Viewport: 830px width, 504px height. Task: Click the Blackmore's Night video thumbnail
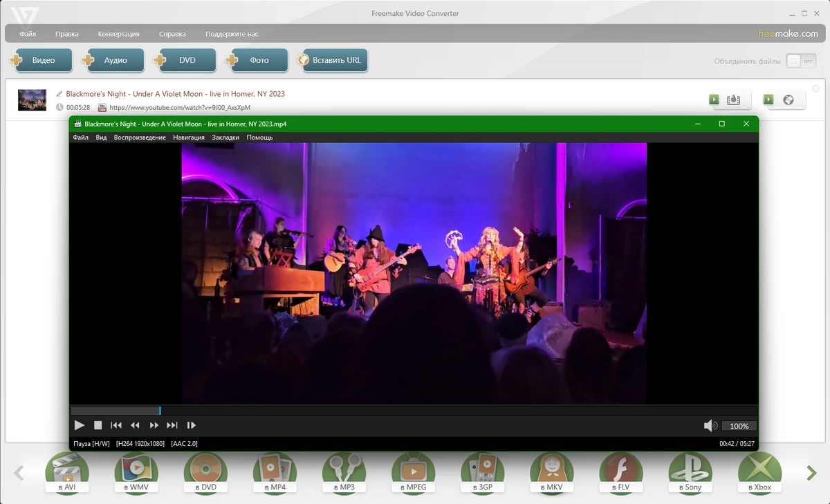click(32, 100)
